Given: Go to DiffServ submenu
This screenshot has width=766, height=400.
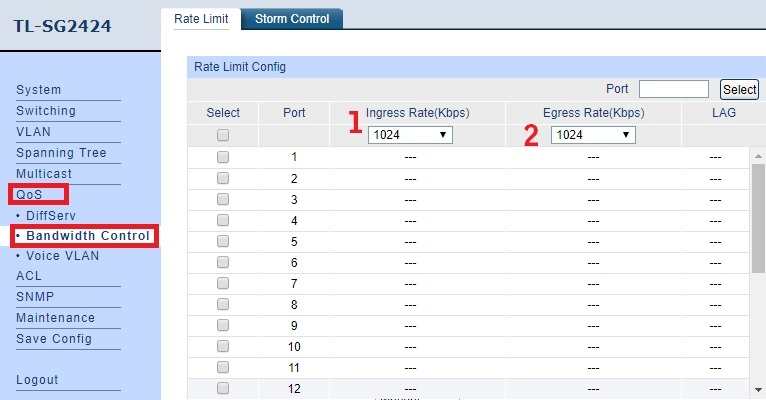Looking at the screenshot, I should point(51,216).
